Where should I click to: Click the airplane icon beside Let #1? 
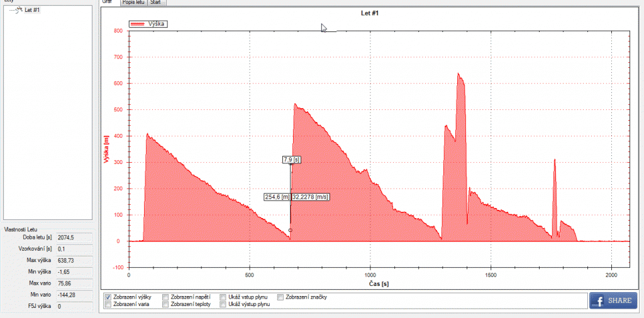pyautogui.click(x=19, y=10)
